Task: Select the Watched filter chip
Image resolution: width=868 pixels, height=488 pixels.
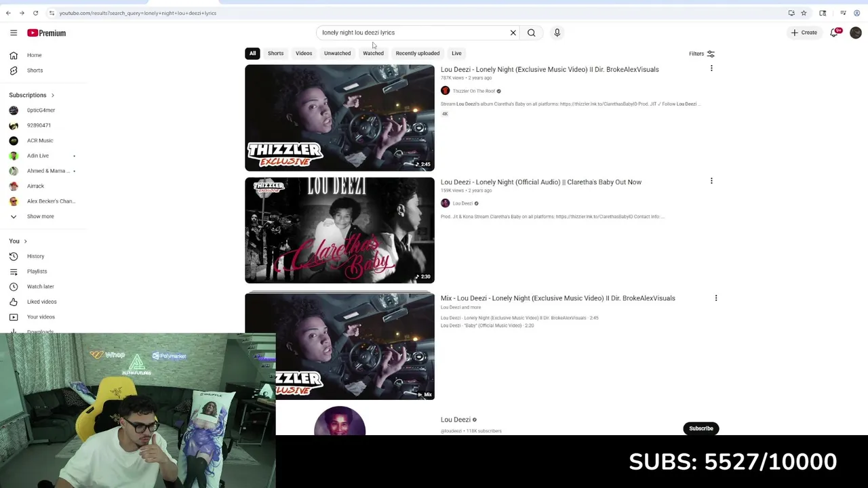Action: click(x=373, y=53)
